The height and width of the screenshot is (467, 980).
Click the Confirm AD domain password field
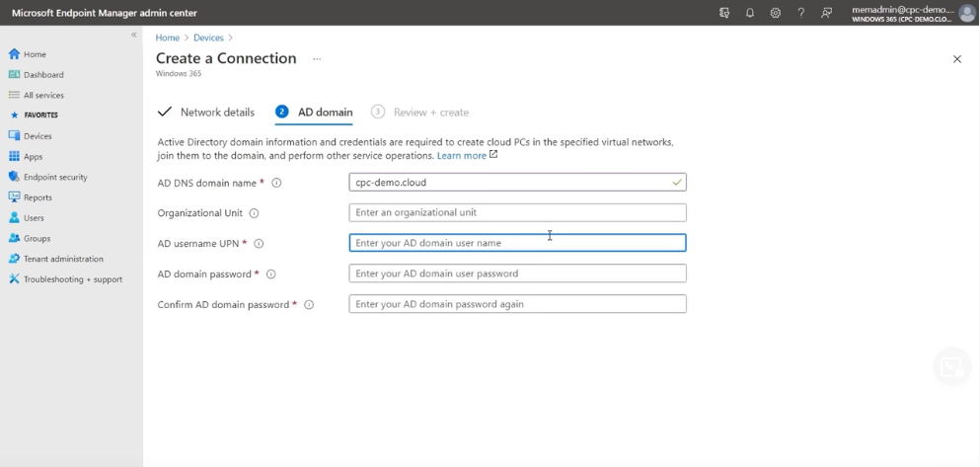[517, 304]
